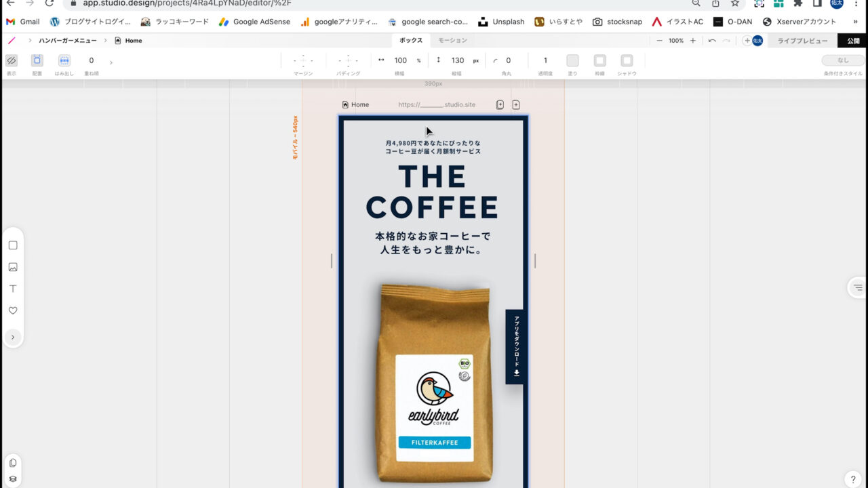
Task: Select the モバイル breakpoint label
Action: coord(296,137)
